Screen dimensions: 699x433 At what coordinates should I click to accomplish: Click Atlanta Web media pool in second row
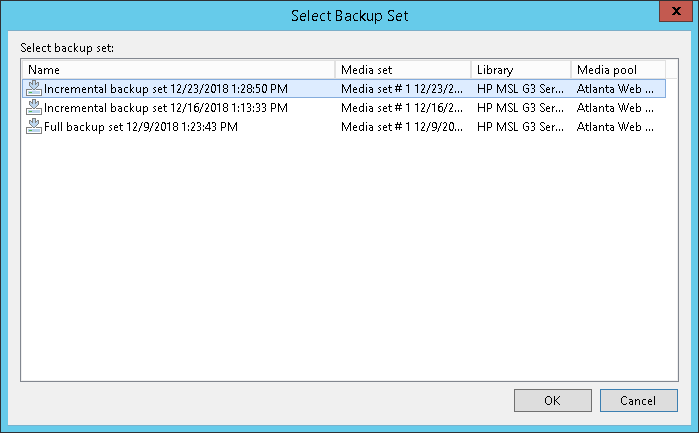click(615, 108)
